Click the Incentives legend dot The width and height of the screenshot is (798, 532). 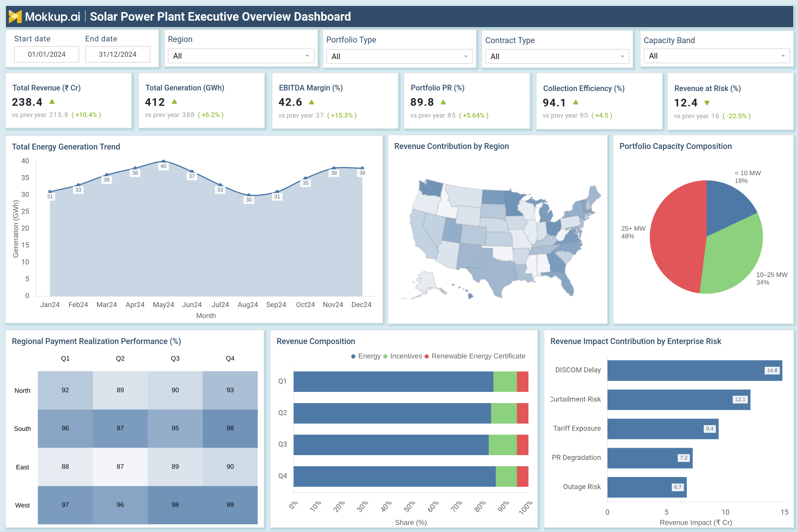point(385,356)
